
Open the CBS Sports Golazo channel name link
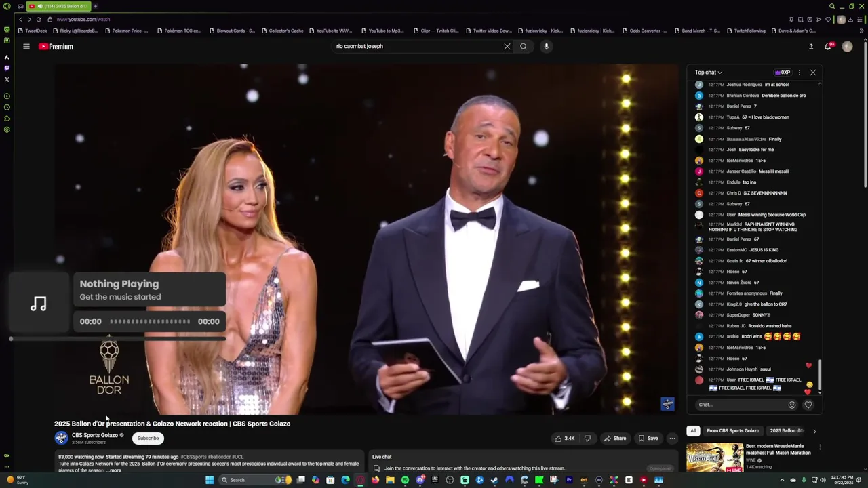point(94,435)
